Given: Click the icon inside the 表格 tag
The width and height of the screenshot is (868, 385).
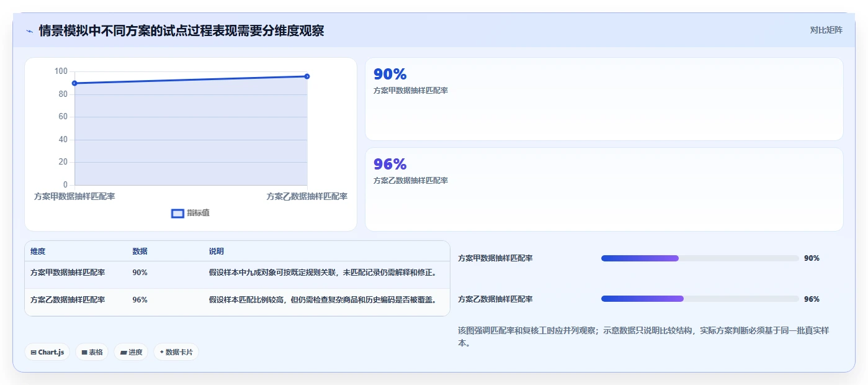Looking at the screenshot, I should [84, 353].
